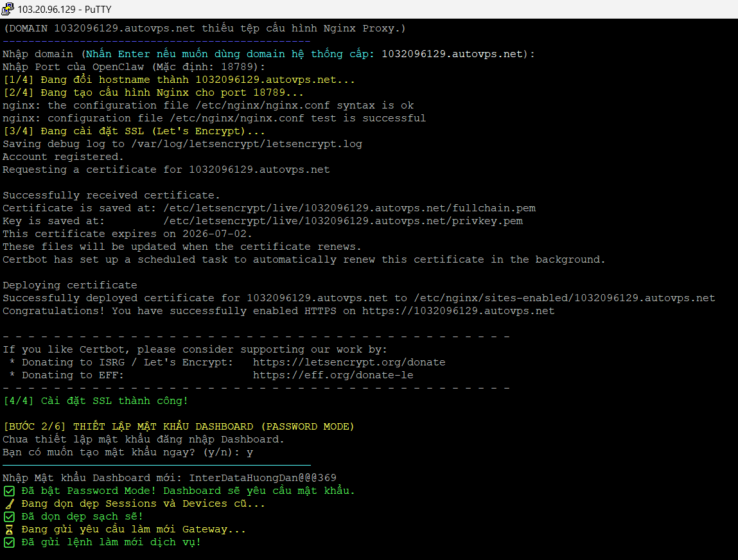
Task: Click the path /var/log/letsencrypt/letsencrypt.log
Action: point(246,144)
